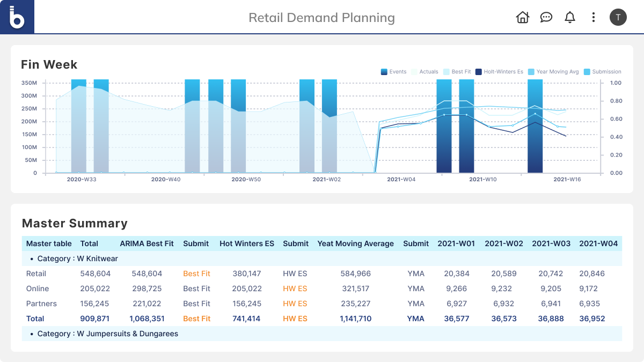Open the three-dot more options menu

click(x=594, y=17)
